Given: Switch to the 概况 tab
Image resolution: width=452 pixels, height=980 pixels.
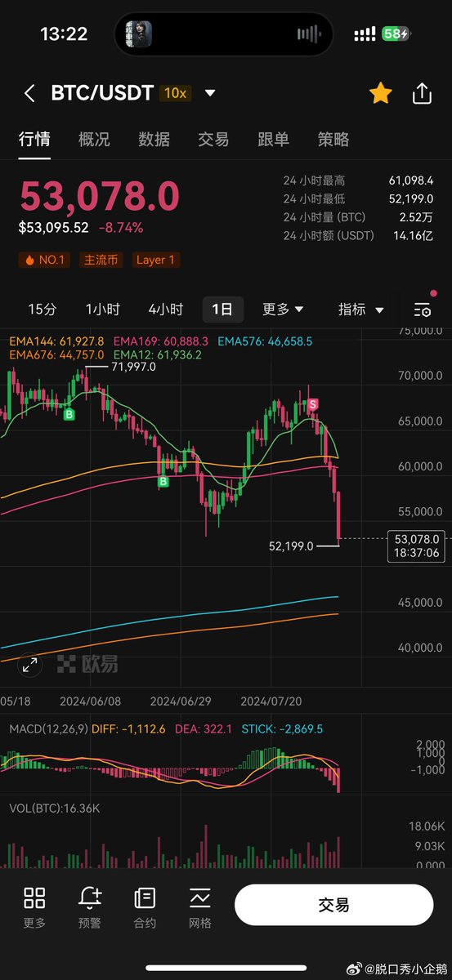Looking at the screenshot, I should coord(94,140).
